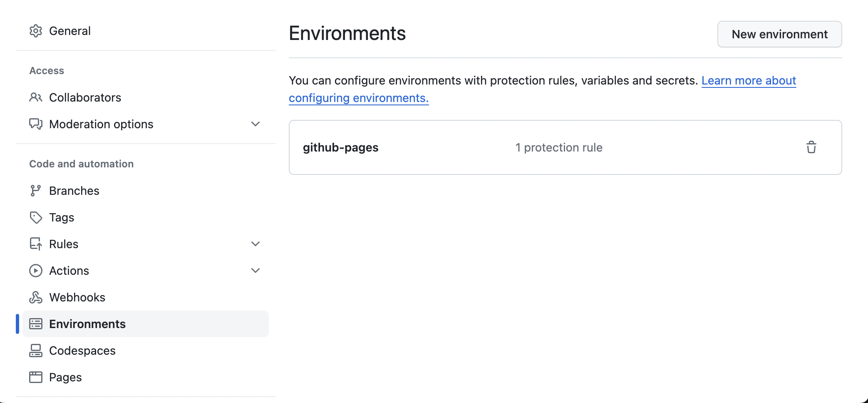Click the Branches git-branch icon
This screenshot has width=868, height=403.
coord(36,191)
